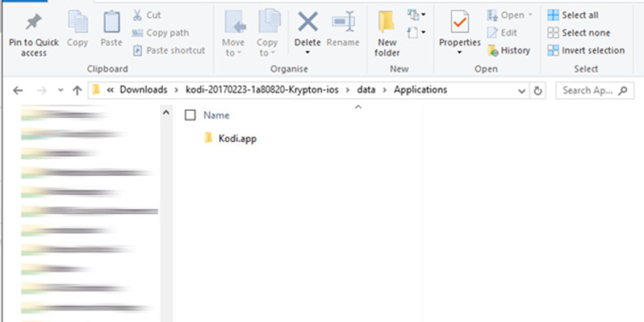
Task: Navigate to Downloads in the breadcrumb path
Action: [143, 90]
